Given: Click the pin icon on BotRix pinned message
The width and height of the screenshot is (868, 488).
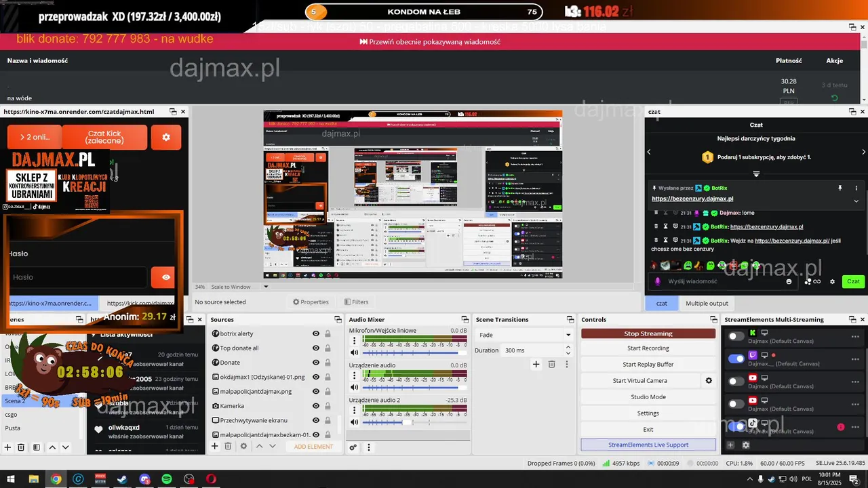Looking at the screenshot, I should [840, 188].
